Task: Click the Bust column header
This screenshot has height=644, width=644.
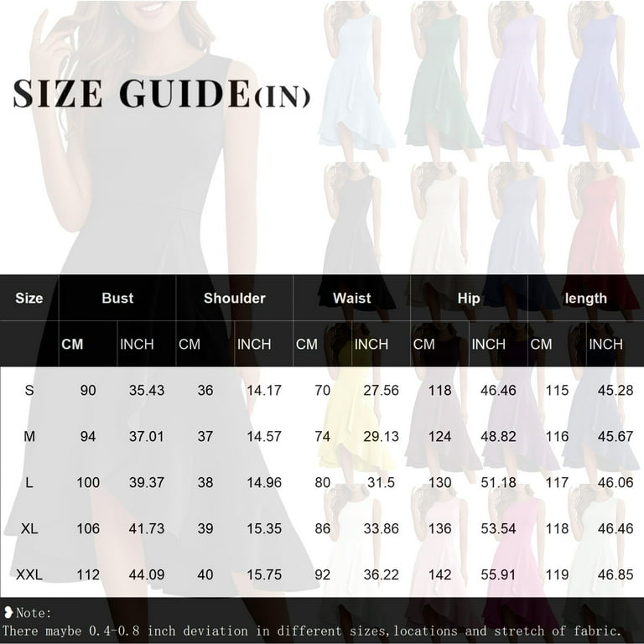Action: click(117, 298)
